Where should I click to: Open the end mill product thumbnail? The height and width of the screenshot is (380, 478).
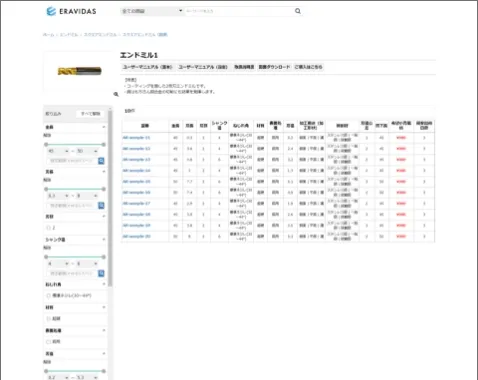point(79,71)
